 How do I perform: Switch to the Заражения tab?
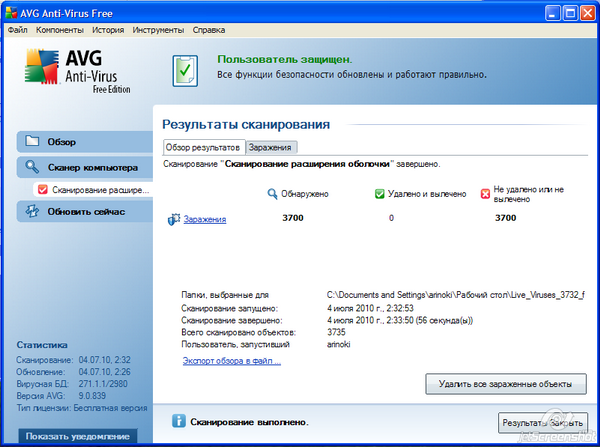tap(270, 147)
